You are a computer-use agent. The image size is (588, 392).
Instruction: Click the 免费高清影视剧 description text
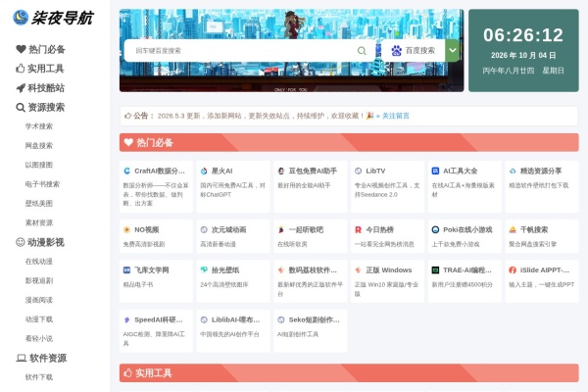tap(144, 244)
